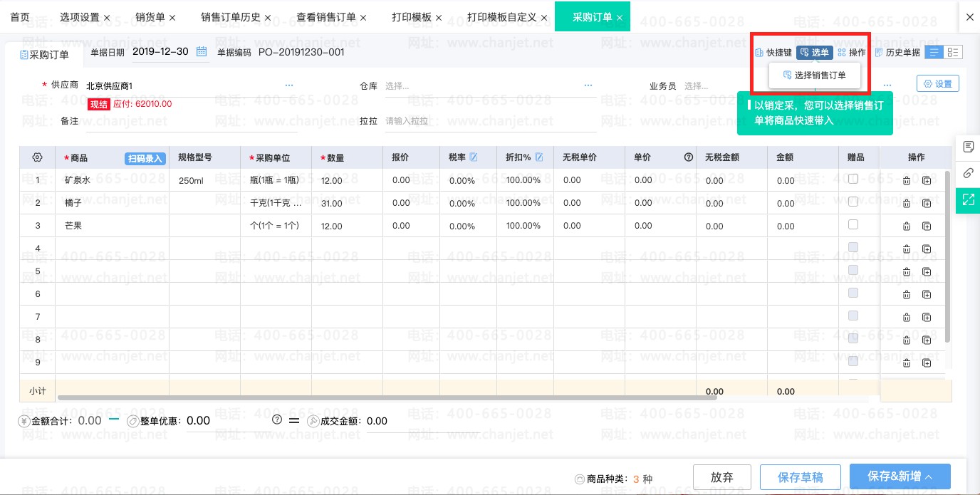Click the 设置 settings button
The height and width of the screenshot is (495, 980).
(x=937, y=83)
